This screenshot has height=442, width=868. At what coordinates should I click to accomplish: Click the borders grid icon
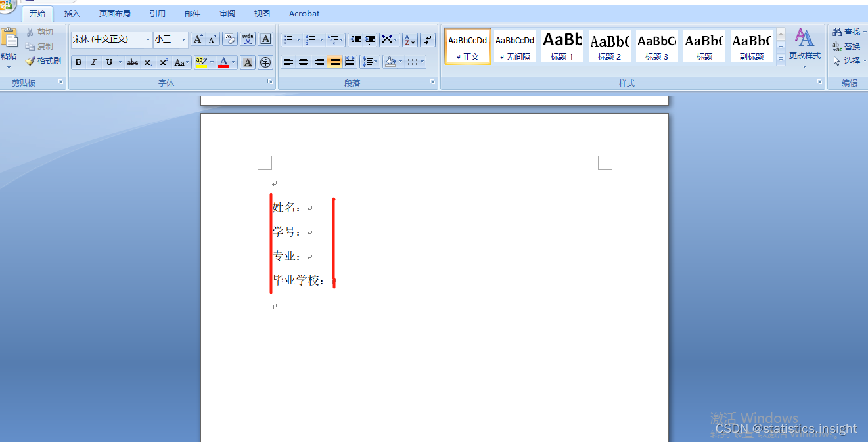pyautogui.click(x=413, y=62)
